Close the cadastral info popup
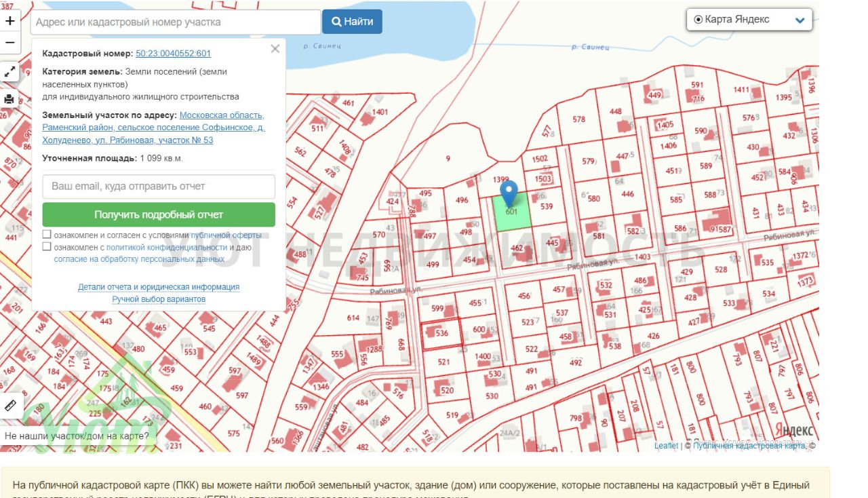 tap(275, 49)
